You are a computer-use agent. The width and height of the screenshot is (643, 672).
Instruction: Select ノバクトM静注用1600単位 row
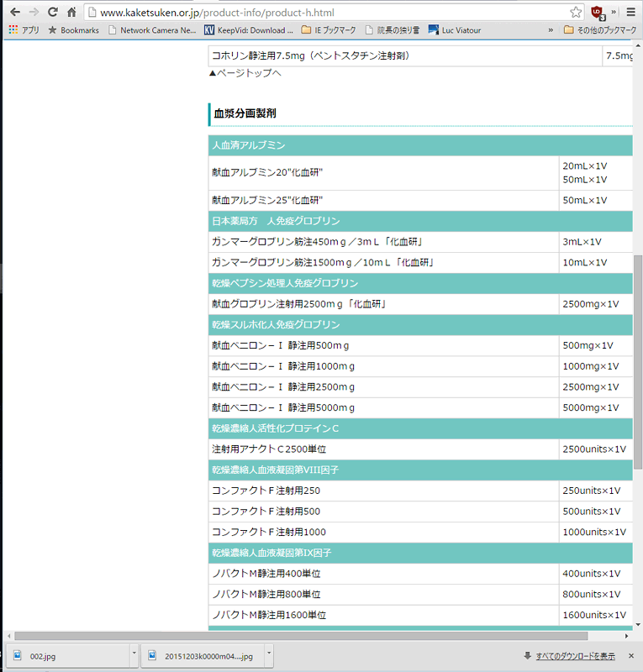420,615
